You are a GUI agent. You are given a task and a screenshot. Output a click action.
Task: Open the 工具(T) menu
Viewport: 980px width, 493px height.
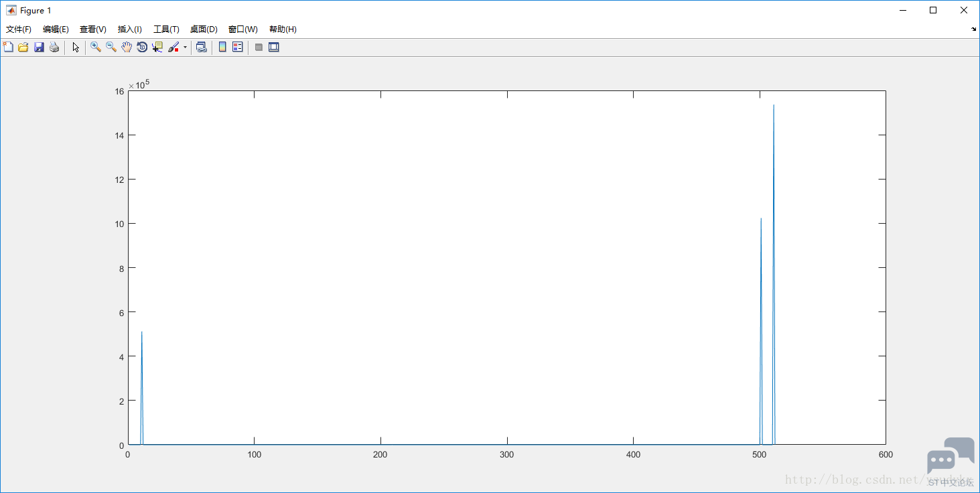pyautogui.click(x=166, y=29)
